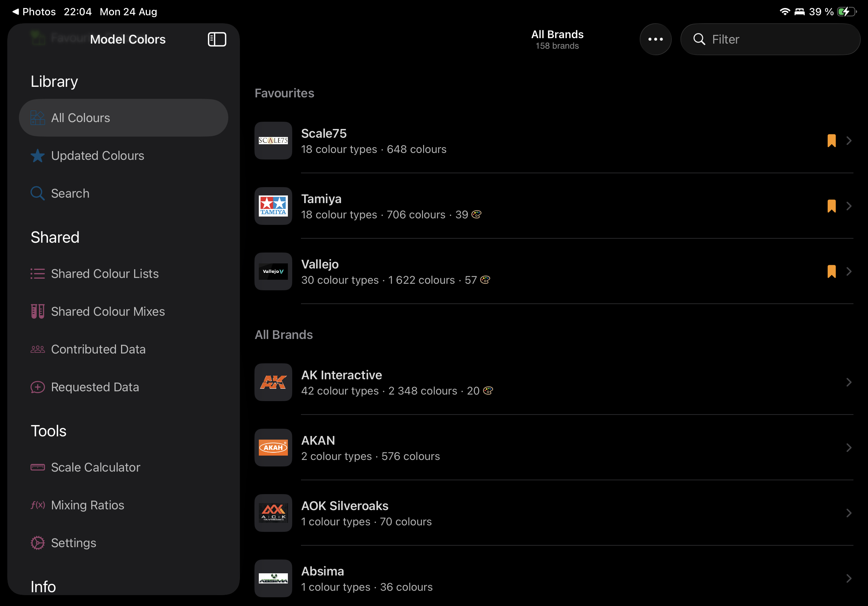Toggle the Vallejo favourite bookmark
The image size is (868, 606).
[x=831, y=271]
